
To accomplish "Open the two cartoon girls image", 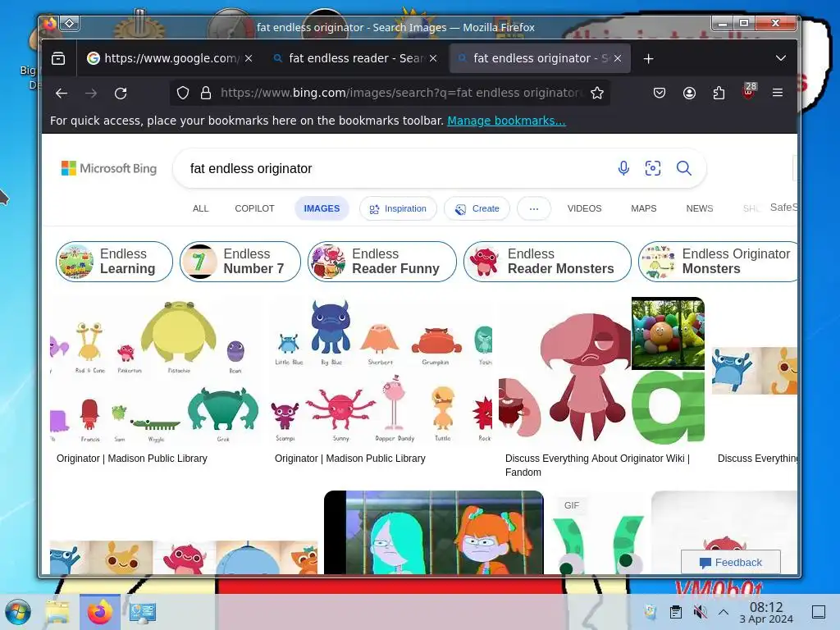I will point(434,532).
